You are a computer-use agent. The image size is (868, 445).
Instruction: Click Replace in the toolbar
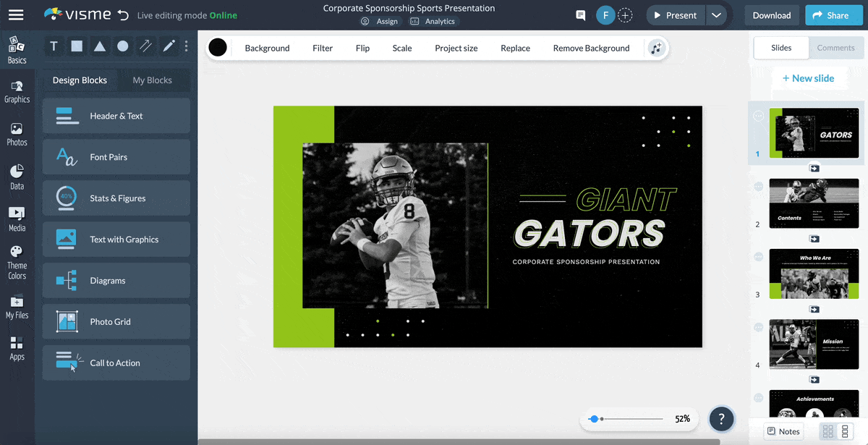(515, 48)
